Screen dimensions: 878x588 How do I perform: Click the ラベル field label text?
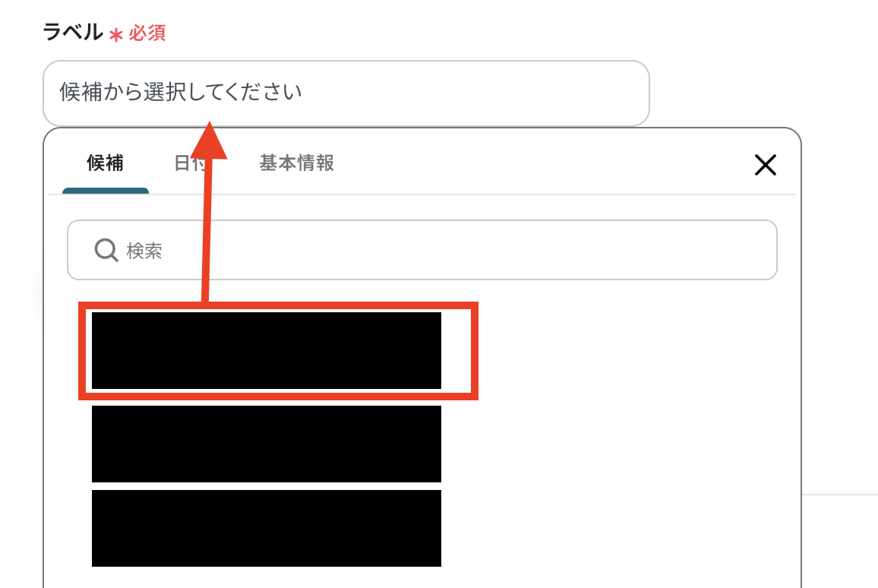(73, 32)
